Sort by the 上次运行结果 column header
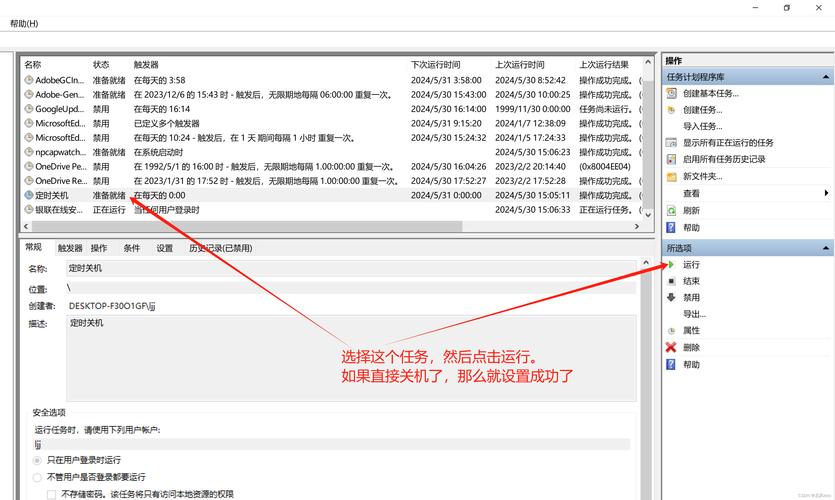The width and height of the screenshot is (835, 500). point(604,64)
